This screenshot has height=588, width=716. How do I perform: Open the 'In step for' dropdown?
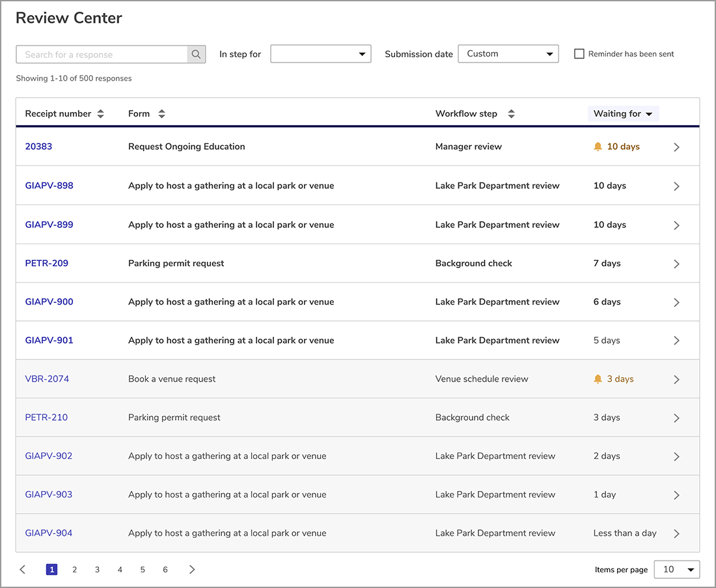tap(320, 54)
